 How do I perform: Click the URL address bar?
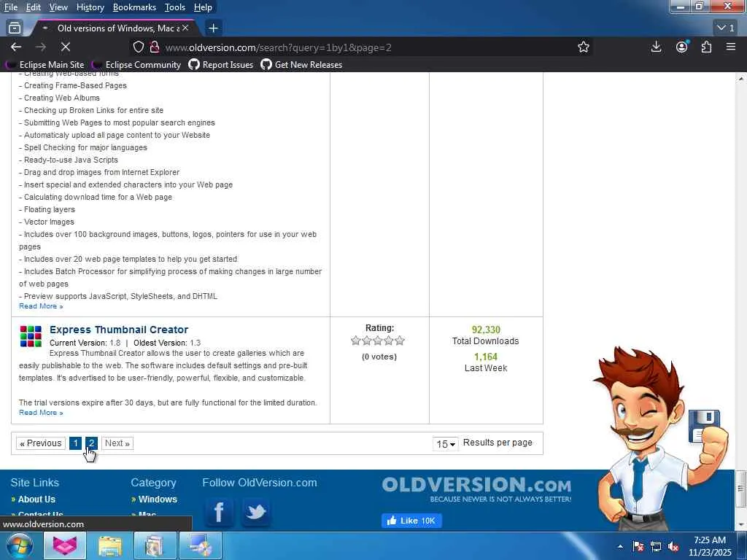362,47
